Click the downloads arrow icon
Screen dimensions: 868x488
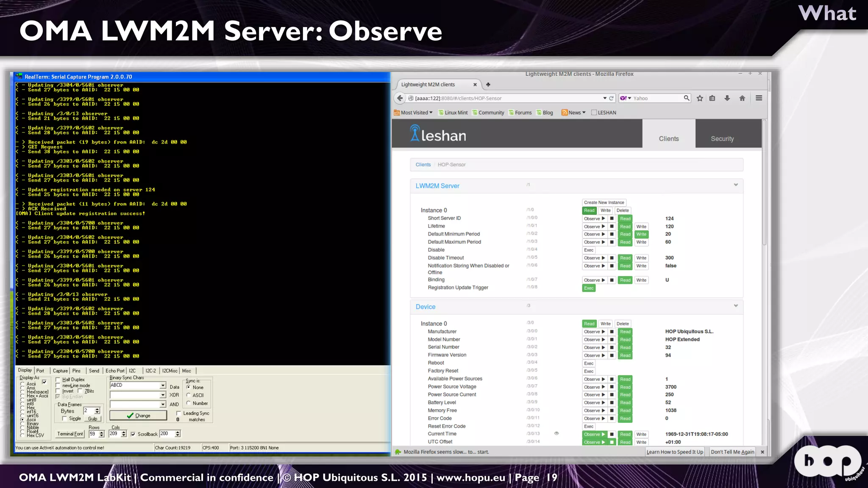pos(727,98)
